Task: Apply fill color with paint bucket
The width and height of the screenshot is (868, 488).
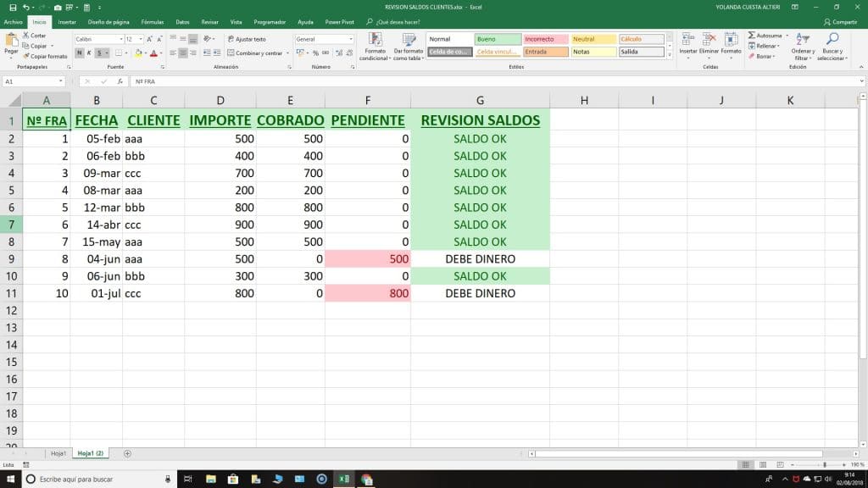Action: [x=138, y=53]
